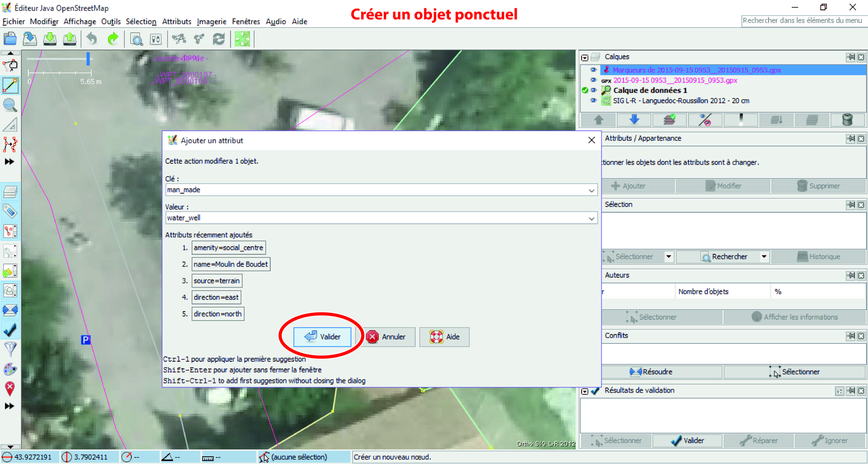The width and height of the screenshot is (868, 464).
Task: Click Valider in the Ajouter un attribut dialog
Action: [x=322, y=337]
